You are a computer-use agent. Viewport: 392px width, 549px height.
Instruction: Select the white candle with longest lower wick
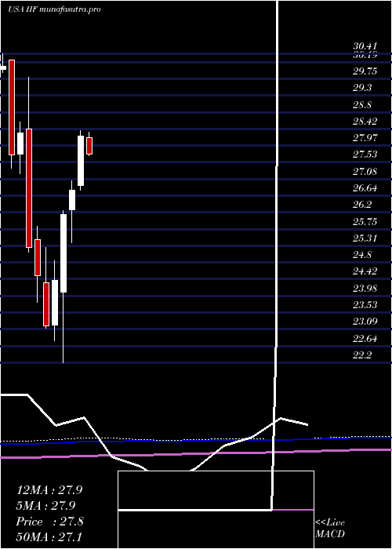click(64, 253)
